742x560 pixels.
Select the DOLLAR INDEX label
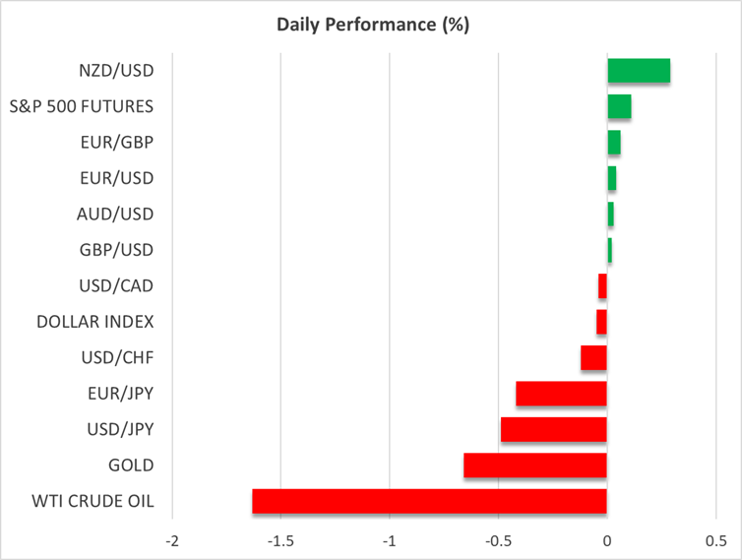94,322
